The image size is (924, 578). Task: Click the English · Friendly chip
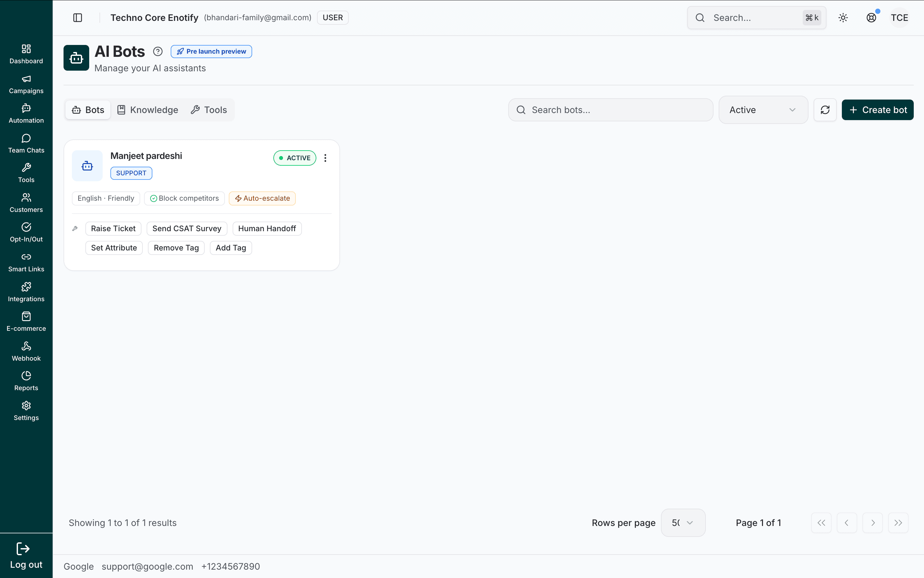click(106, 198)
